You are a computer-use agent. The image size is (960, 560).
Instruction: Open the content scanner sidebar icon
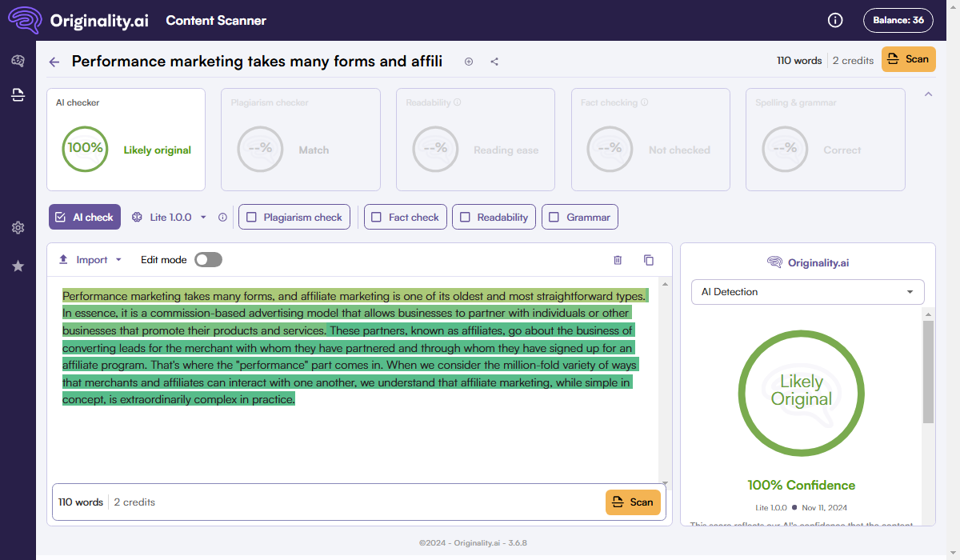pyautogui.click(x=18, y=95)
